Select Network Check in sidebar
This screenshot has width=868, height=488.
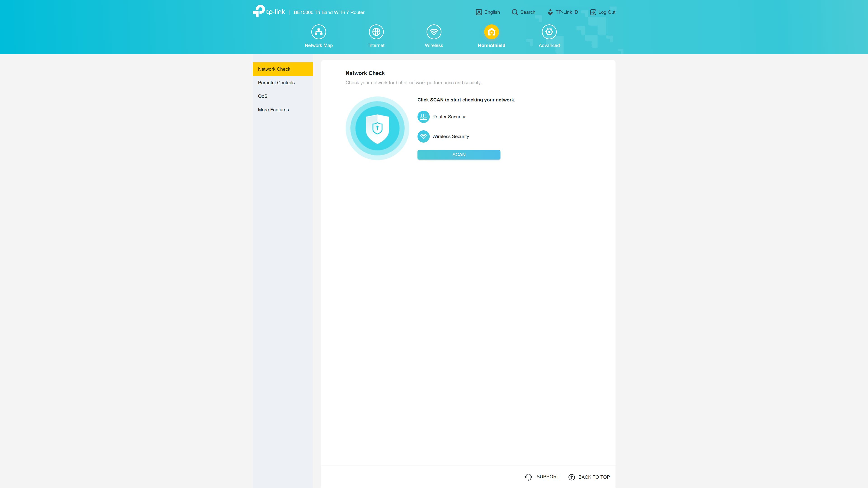tap(283, 69)
